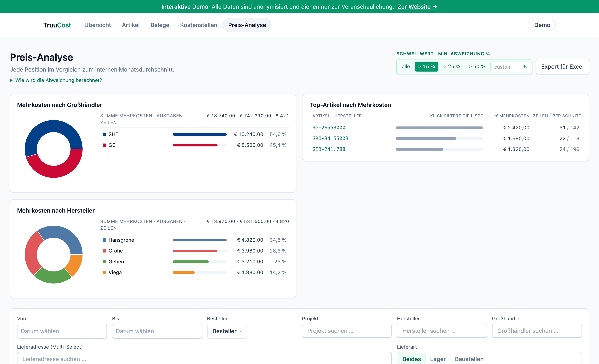Screen dimensions: 599x364
Task: Click the Hansgrohe progress bar
Action: click(200, 240)
